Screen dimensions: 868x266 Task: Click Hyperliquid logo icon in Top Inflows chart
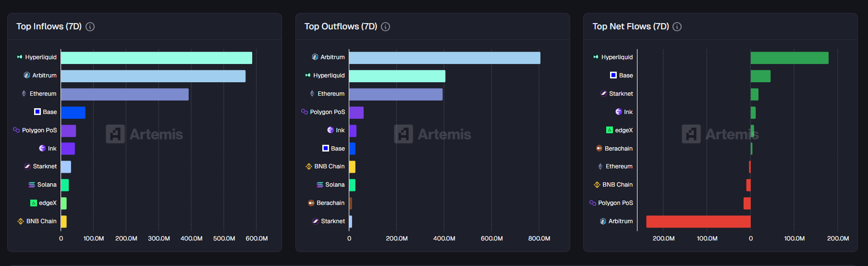pyautogui.click(x=20, y=57)
